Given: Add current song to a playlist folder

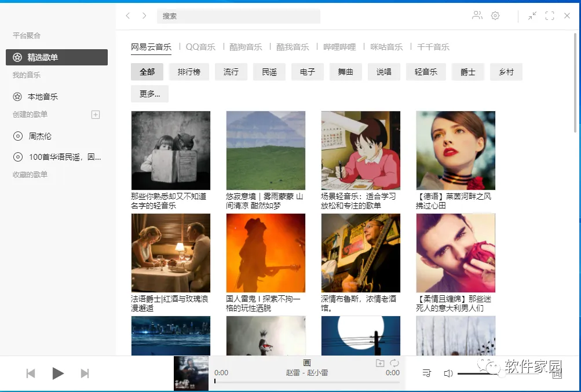Looking at the screenshot, I should click(380, 363).
